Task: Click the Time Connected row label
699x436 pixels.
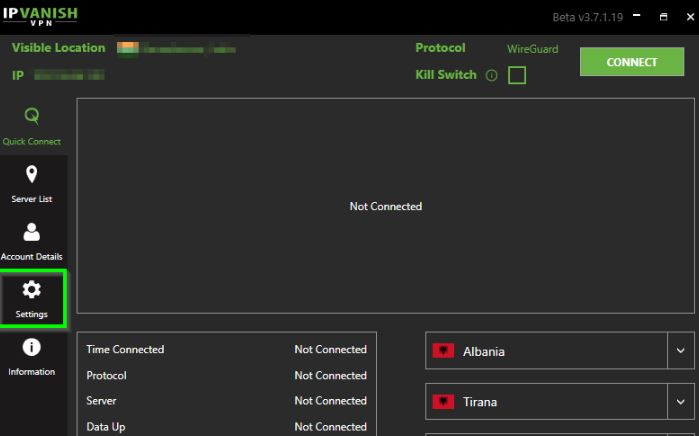Action: tap(125, 349)
